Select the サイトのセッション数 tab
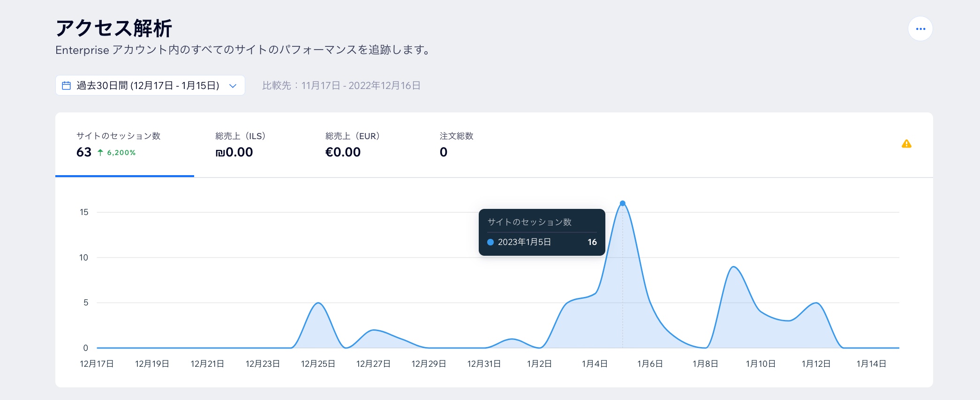The height and width of the screenshot is (400, 980). 125,145
